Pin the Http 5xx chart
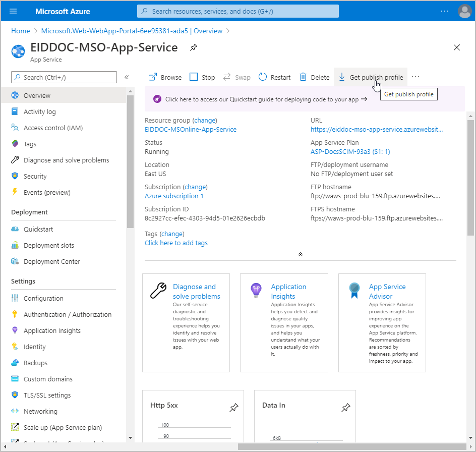The height and width of the screenshot is (452, 476). [233, 408]
